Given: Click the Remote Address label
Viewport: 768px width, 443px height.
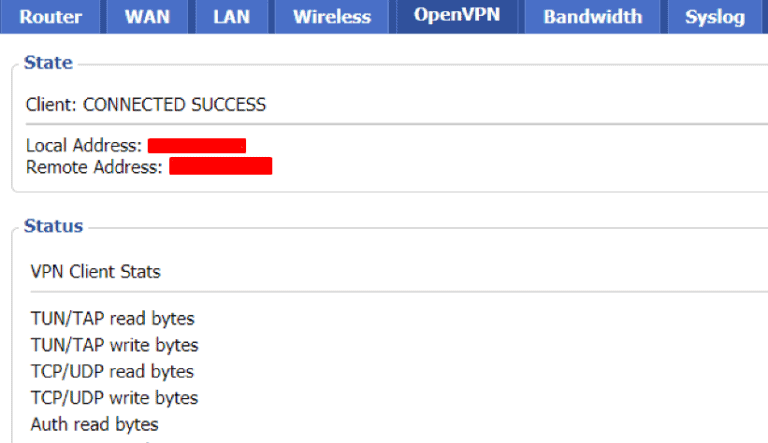Looking at the screenshot, I should pos(94,167).
